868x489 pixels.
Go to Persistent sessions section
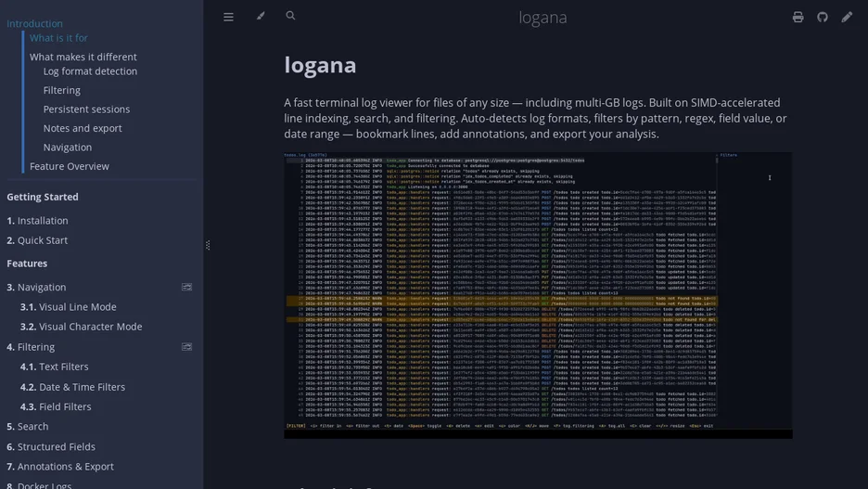86,109
